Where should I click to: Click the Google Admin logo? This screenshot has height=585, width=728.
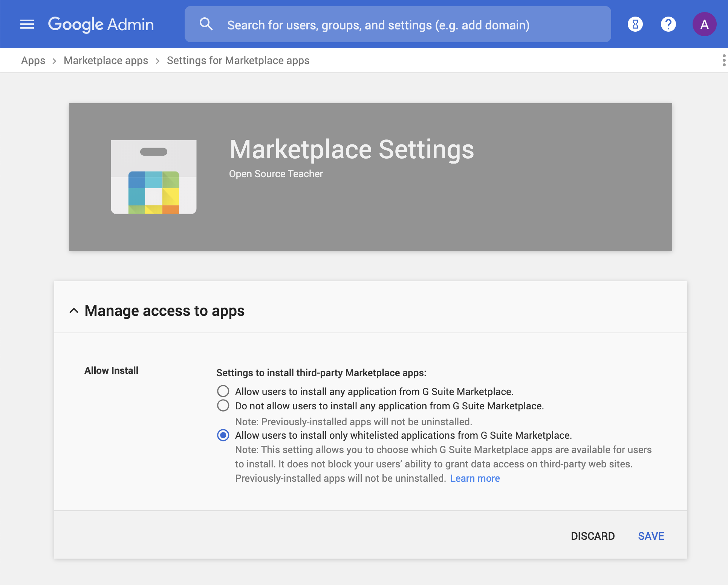(x=101, y=25)
